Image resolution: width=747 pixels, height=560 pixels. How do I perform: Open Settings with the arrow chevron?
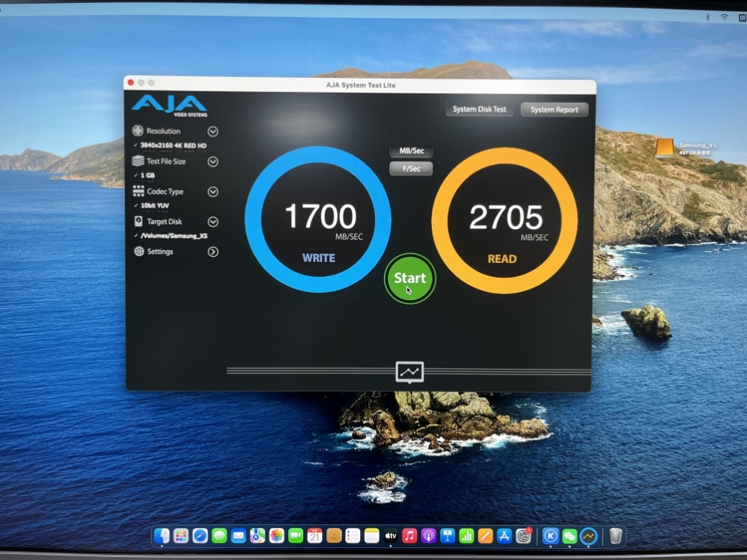click(x=213, y=252)
